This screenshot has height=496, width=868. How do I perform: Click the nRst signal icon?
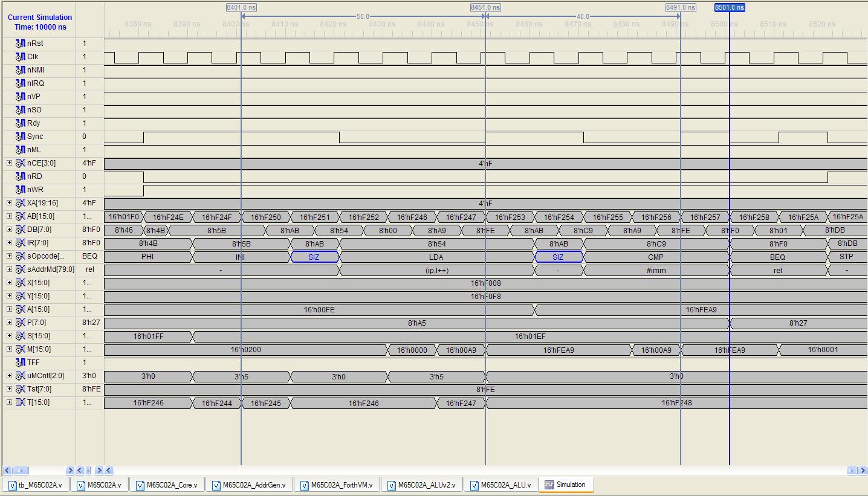click(21, 43)
